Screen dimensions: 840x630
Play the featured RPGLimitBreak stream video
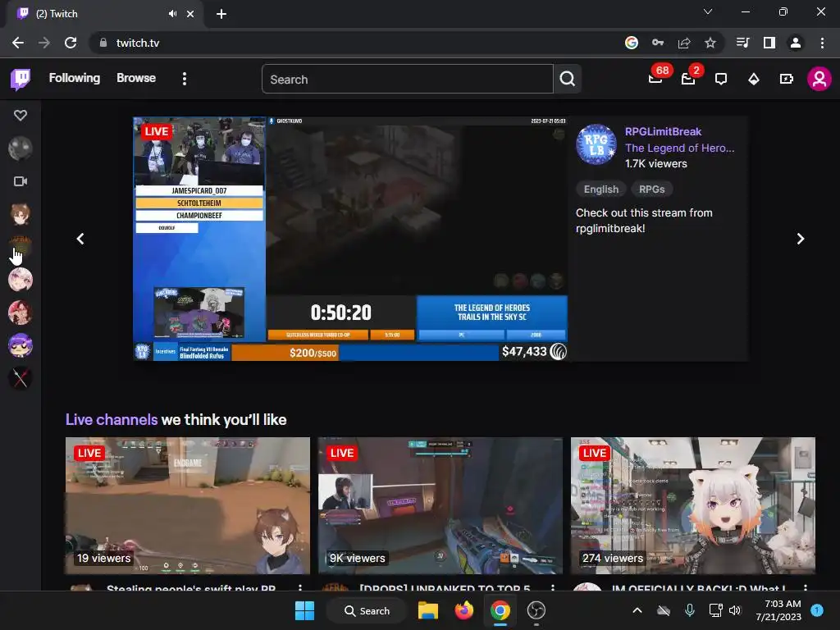coord(350,239)
